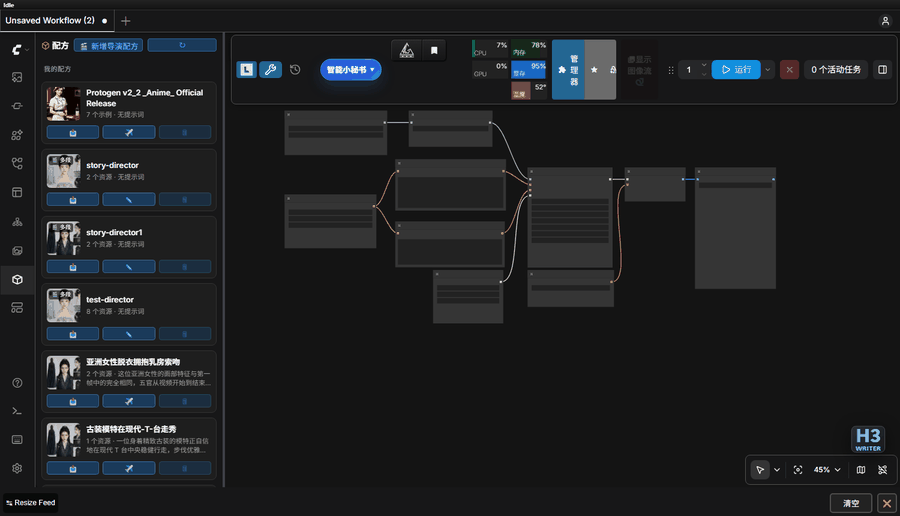The height and width of the screenshot is (516, 900).
Task: Switch to Unsaved Workflow (2) tab
Action: coord(56,21)
